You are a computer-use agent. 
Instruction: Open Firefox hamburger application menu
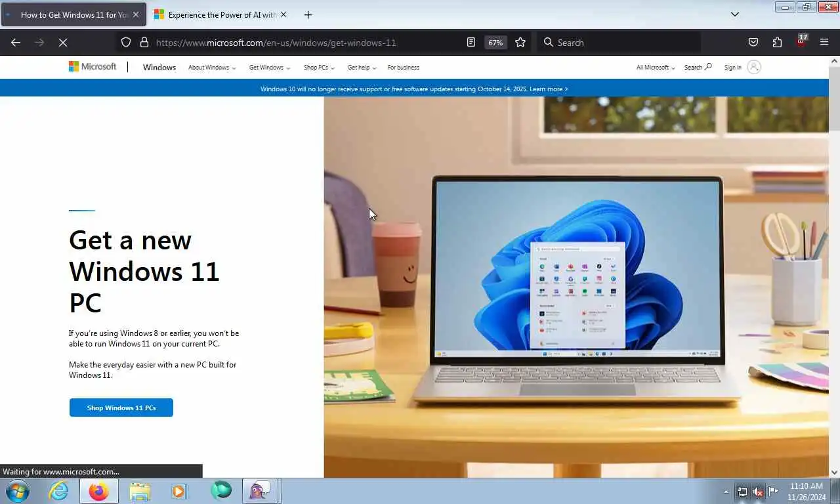[824, 43]
